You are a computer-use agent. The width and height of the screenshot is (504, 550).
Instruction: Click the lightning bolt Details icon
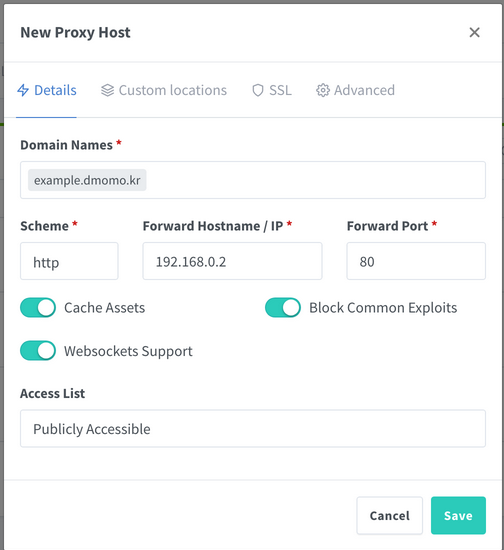(23, 90)
